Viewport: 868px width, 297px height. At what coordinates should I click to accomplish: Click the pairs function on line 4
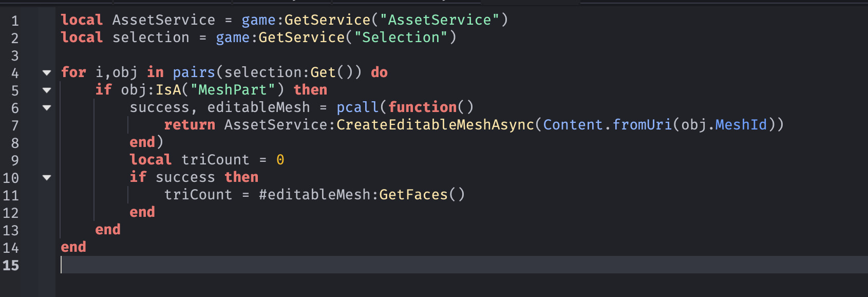[194, 72]
